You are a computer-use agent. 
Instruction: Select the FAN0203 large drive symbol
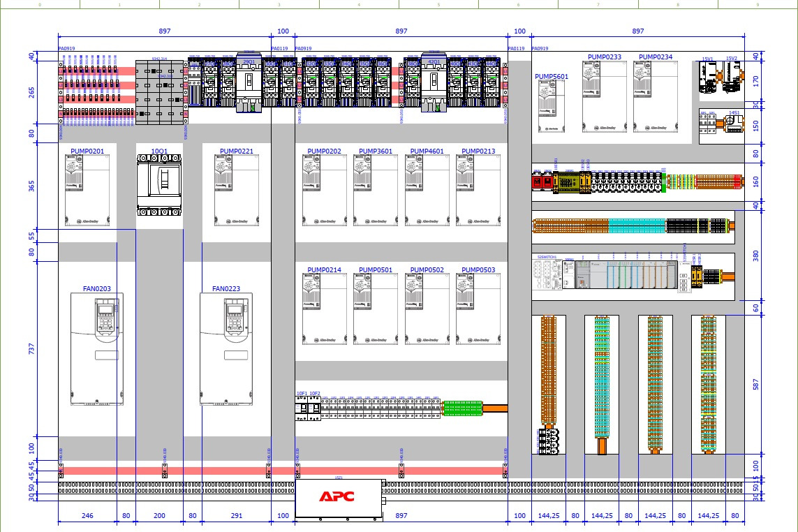tap(97, 349)
